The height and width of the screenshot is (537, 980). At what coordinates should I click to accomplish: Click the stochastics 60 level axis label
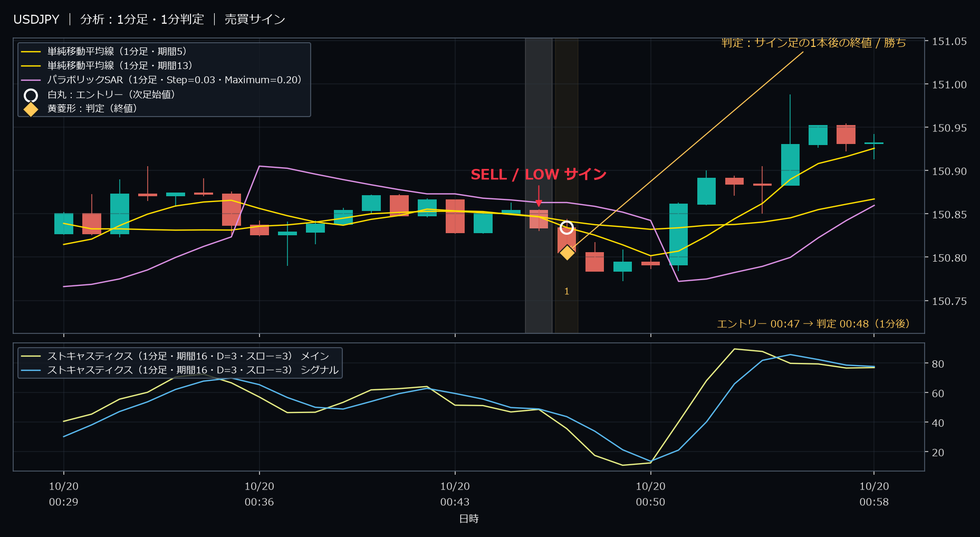click(x=938, y=394)
